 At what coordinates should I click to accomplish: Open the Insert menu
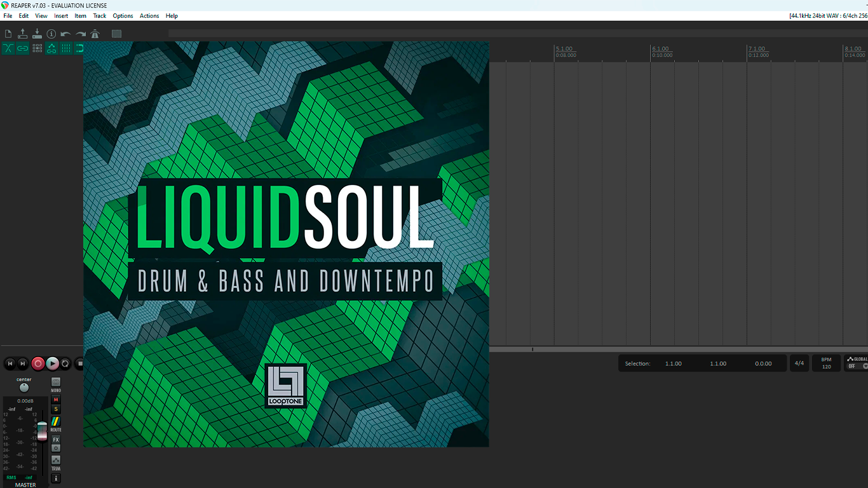[61, 16]
